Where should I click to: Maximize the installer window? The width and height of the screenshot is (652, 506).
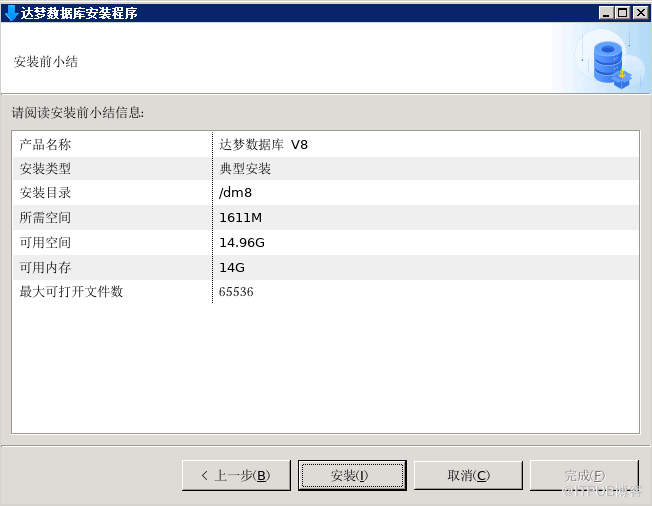[x=623, y=13]
